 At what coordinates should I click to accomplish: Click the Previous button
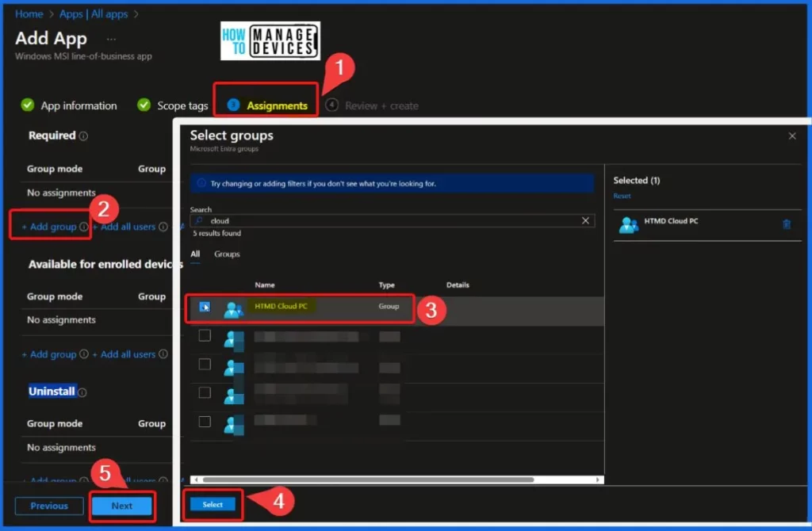point(49,506)
